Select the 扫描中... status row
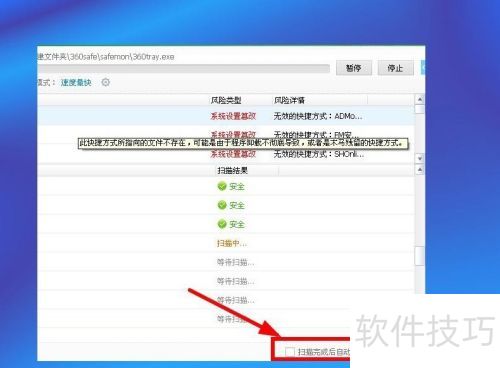This screenshot has width=500, height=368. click(226, 243)
